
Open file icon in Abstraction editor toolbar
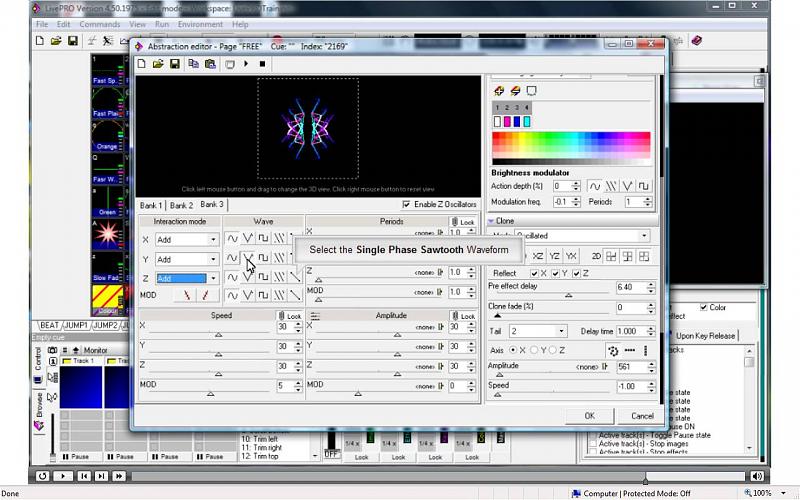click(158, 64)
